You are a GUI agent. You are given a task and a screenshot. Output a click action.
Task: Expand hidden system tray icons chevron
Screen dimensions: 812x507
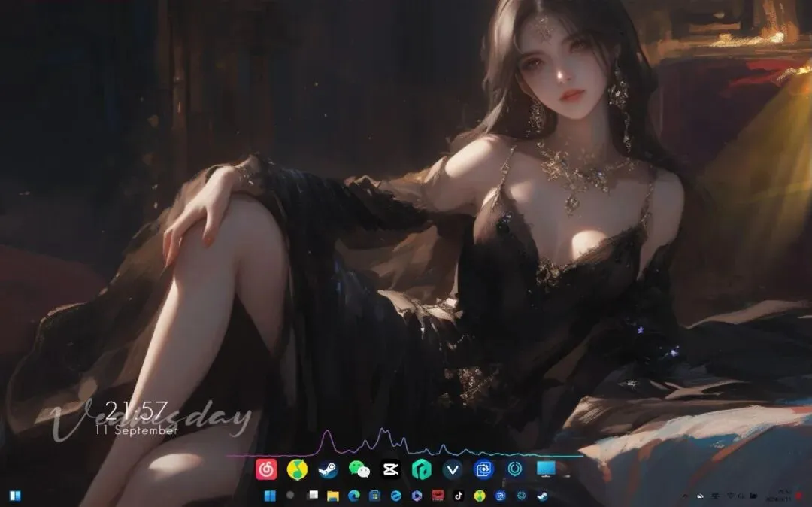coord(685,496)
